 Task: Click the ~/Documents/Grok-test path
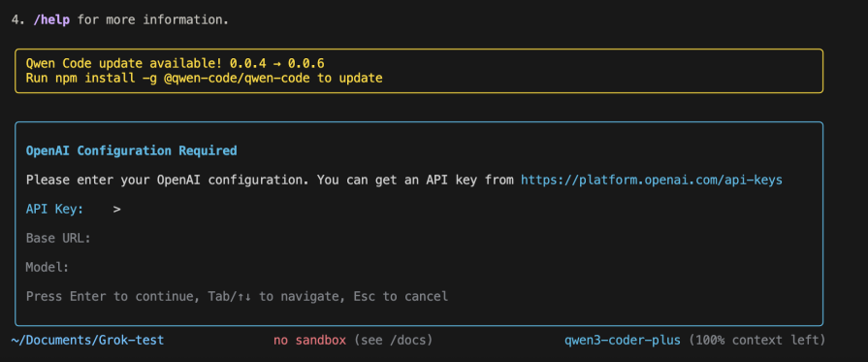click(87, 340)
